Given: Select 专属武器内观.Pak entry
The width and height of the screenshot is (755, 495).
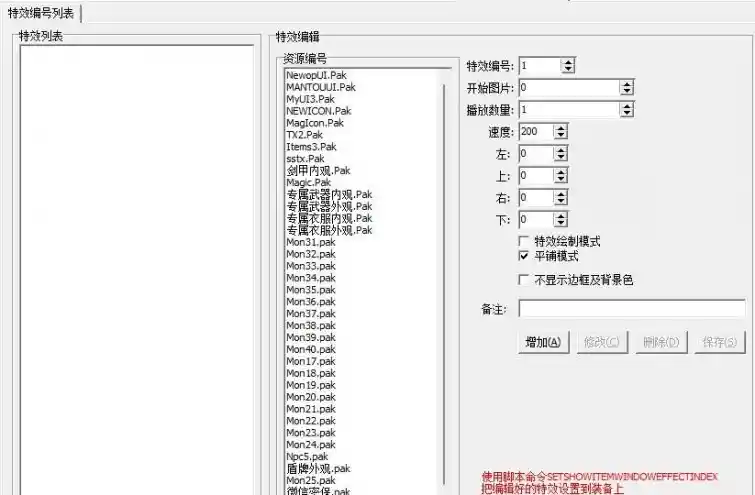Looking at the screenshot, I should click(x=329, y=195).
